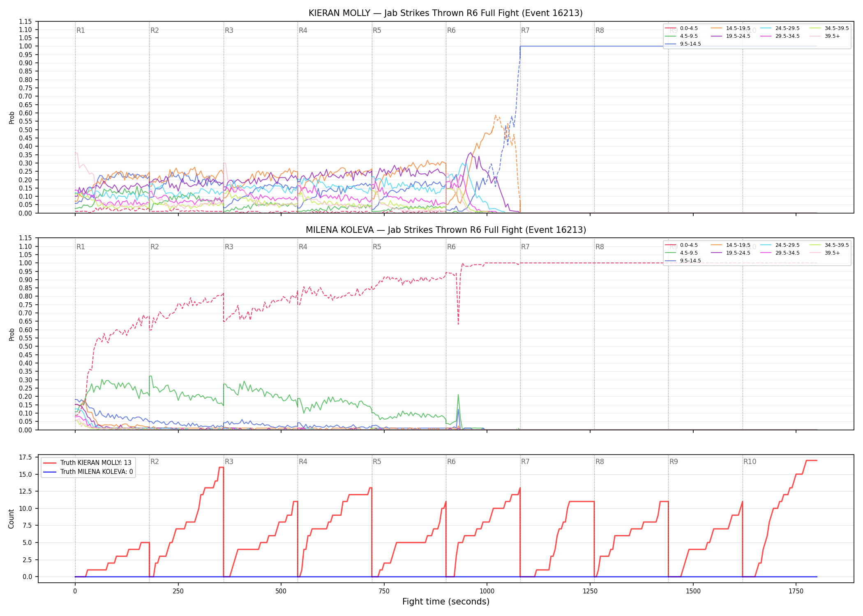Pick legend entry 24.5-29.5 in MILENA KOLEVA chart
Viewport: 863px width, 616px height.
point(780,245)
